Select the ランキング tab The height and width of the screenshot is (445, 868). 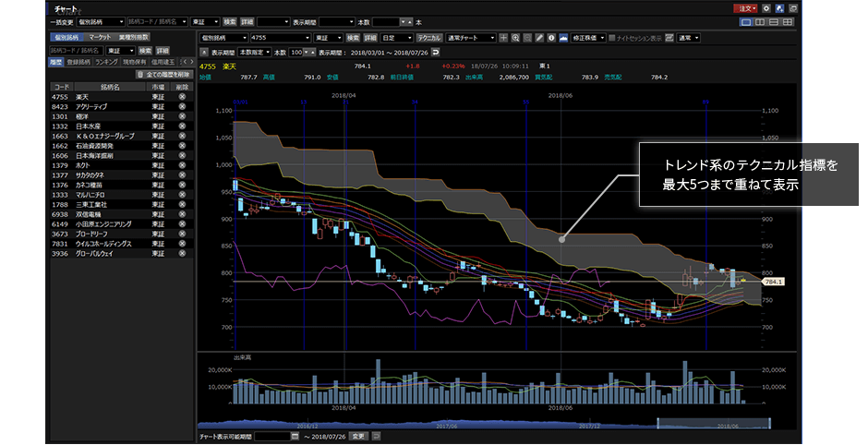tap(106, 62)
